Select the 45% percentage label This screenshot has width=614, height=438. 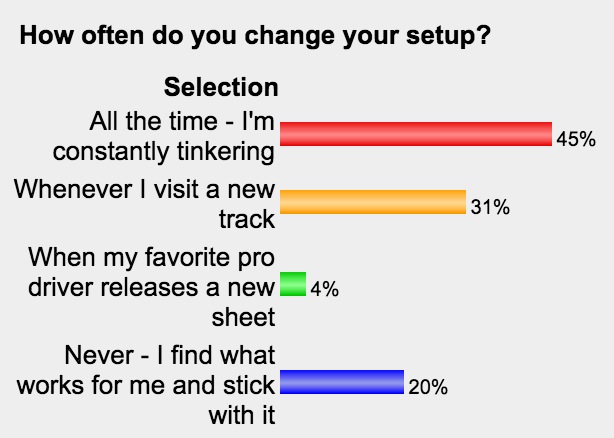(x=576, y=139)
